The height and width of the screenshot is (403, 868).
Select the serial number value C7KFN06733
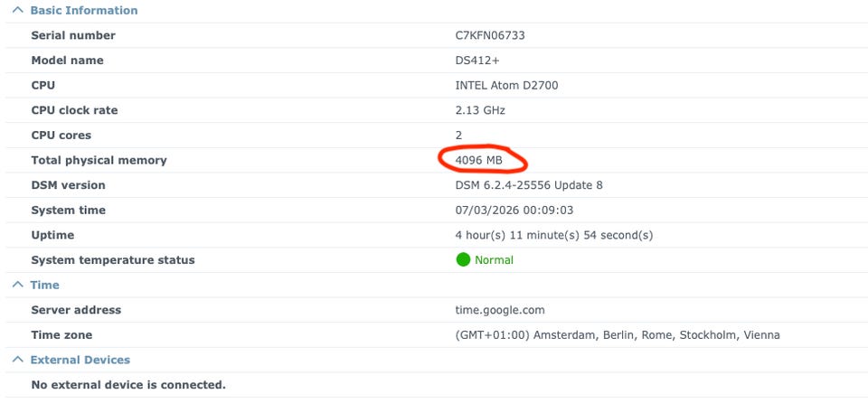490,35
